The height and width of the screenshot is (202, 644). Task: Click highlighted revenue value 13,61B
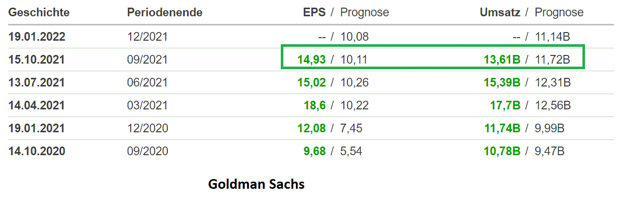[x=502, y=60]
